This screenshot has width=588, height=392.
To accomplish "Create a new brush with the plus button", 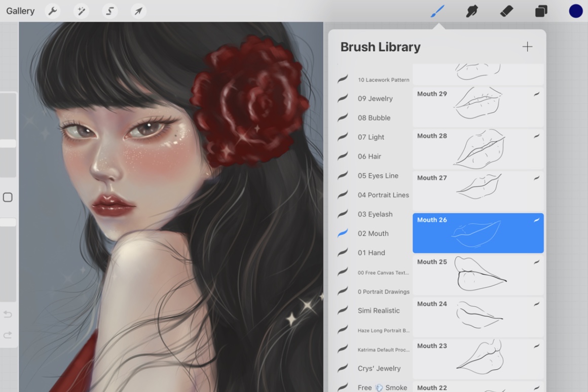I will 527,47.
